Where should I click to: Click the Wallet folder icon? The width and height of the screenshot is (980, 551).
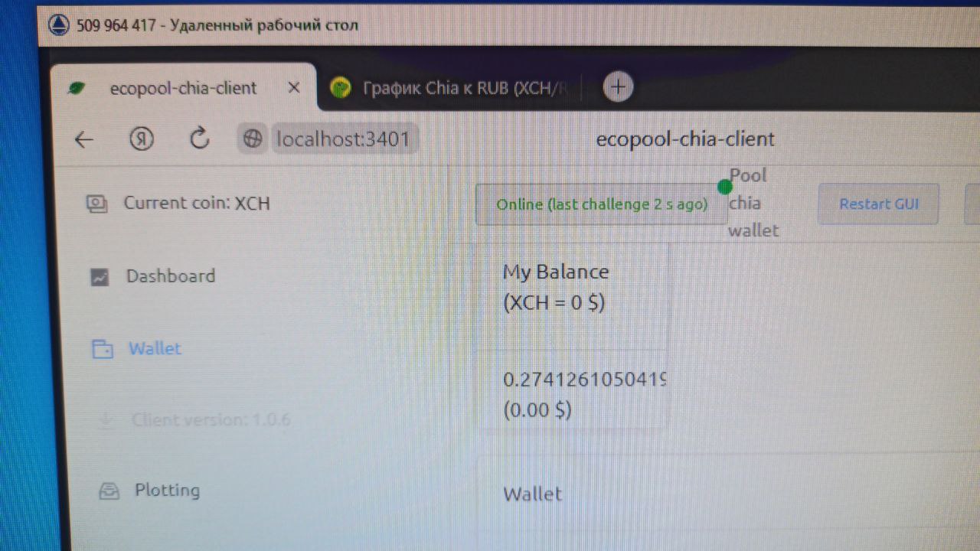(x=103, y=350)
